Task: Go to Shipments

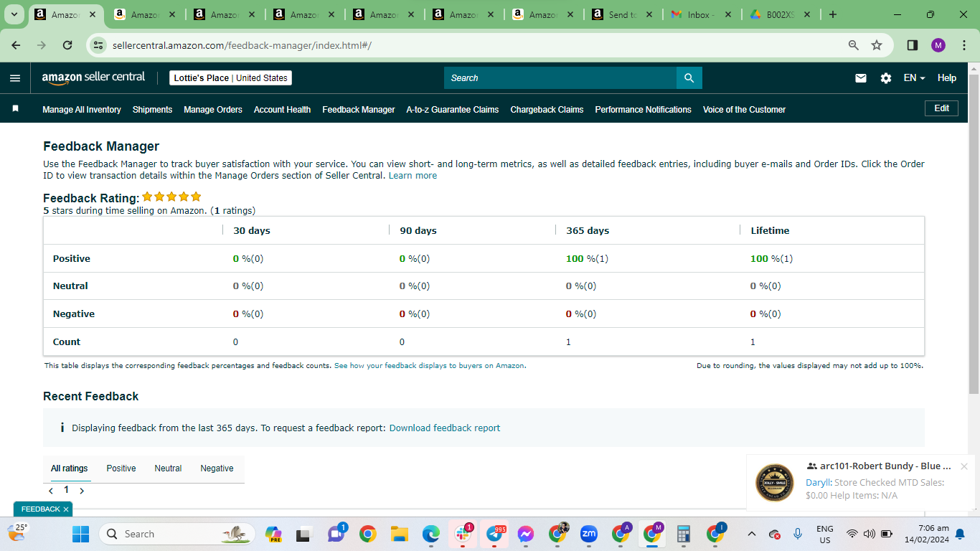Action: coord(153,110)
